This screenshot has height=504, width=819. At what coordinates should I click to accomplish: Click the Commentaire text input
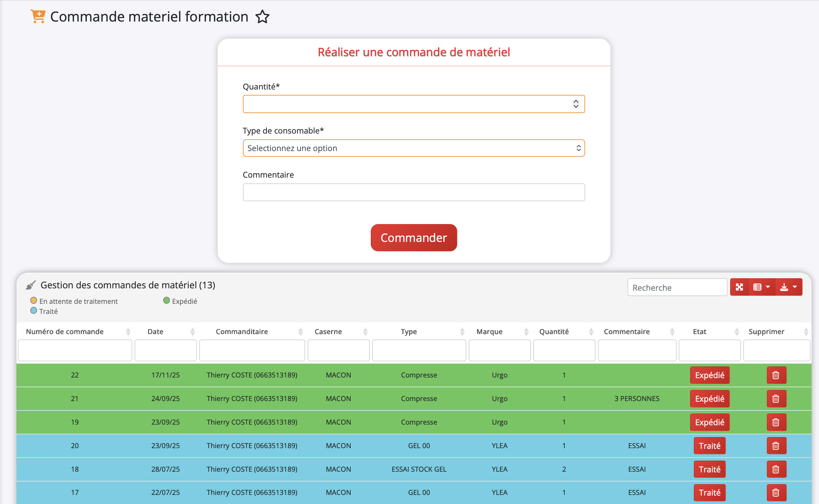click(x=414, y=192)
